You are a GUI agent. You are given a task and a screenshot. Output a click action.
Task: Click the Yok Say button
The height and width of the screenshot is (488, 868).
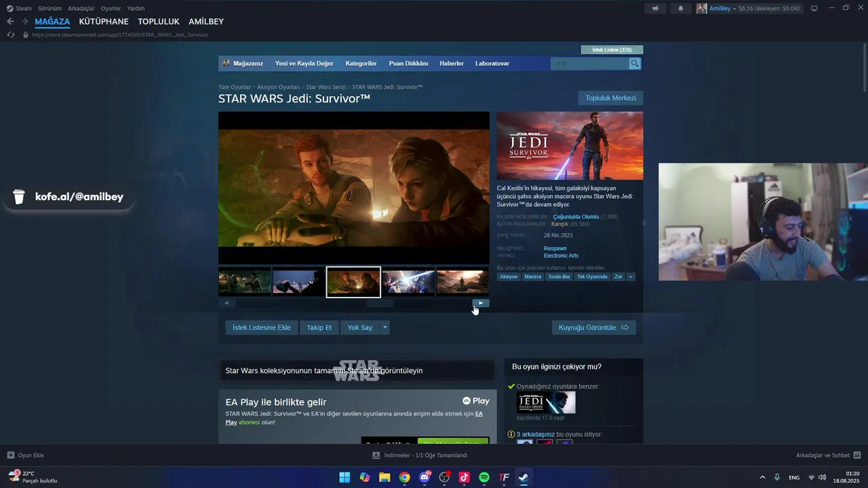point(360,327)
